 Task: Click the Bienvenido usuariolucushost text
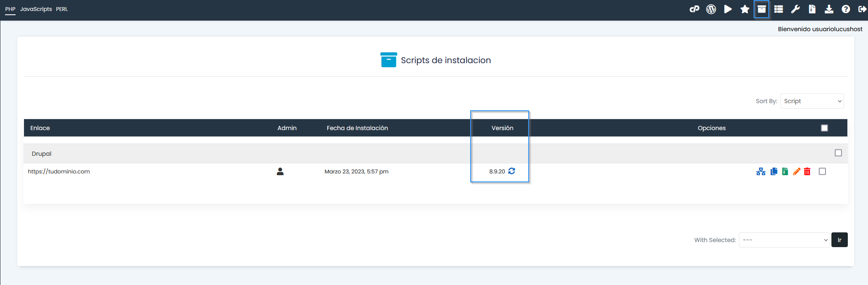(x=820, y=29)
